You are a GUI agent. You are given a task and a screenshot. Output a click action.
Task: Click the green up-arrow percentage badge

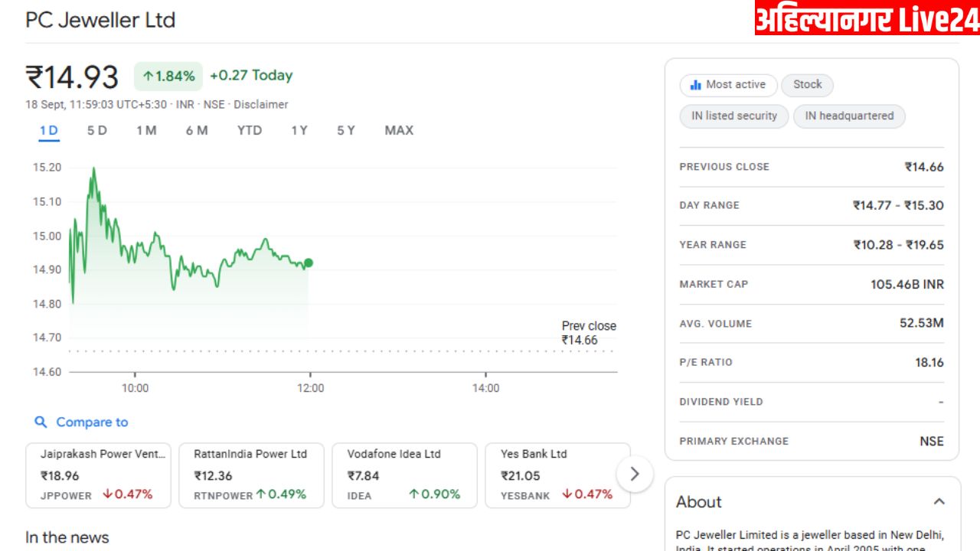click(x=168, y=76)
